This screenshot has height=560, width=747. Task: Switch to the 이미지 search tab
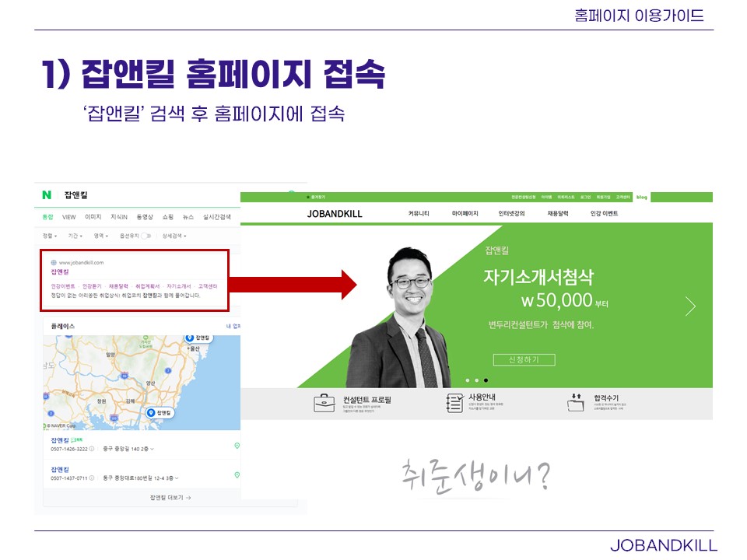tap(93, 217)
